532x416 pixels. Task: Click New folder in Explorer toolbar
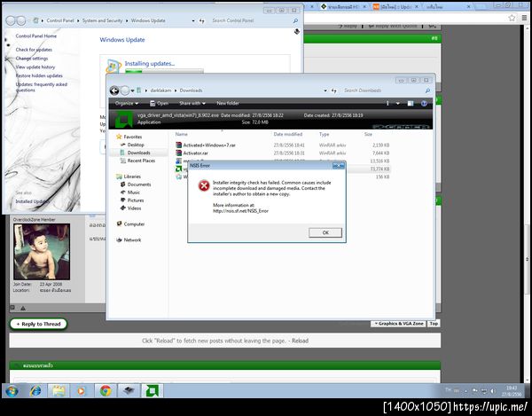(228, 103)
